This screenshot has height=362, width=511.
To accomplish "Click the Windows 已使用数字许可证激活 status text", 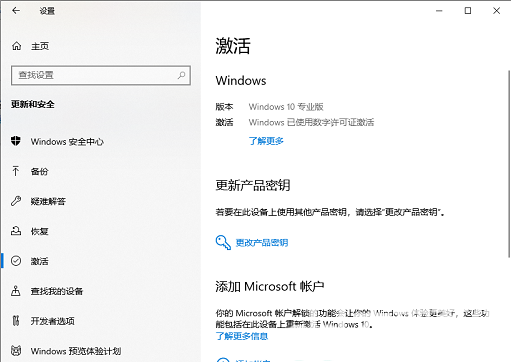I will tap(311, 122).
